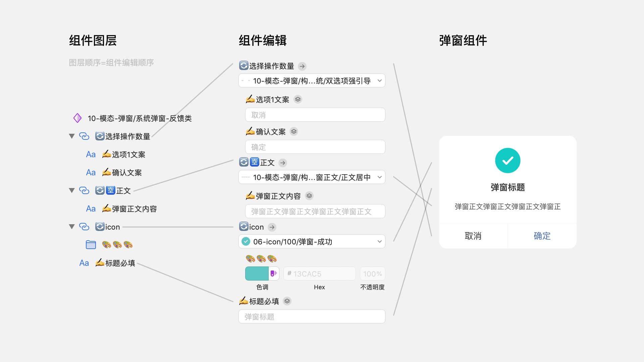Collapse the icon layer group triangle
The width and height of the screenshot is (644, 362).
71,227
